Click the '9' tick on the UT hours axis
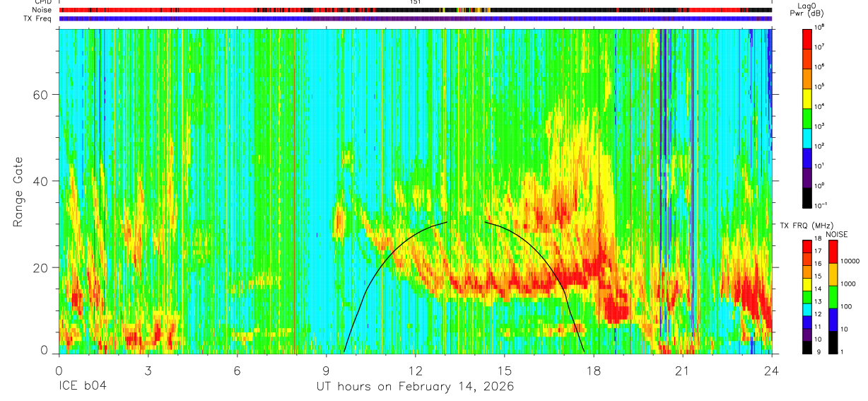 (326, 370)
